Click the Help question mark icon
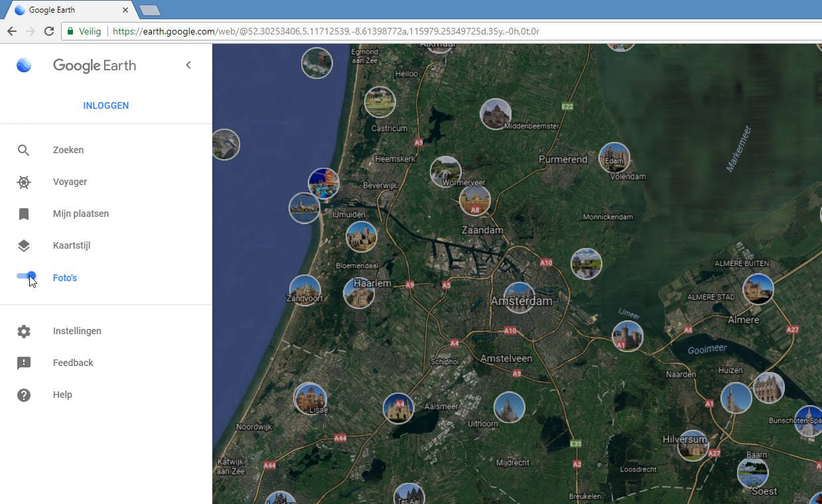This screenshot has height=504, width=822. click(23, 395)
